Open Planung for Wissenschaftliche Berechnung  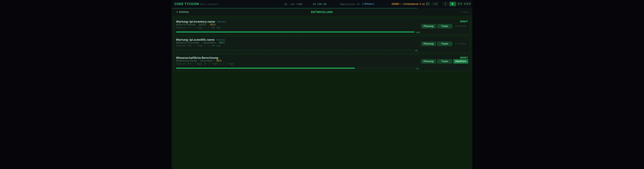(x=428, y=61)
